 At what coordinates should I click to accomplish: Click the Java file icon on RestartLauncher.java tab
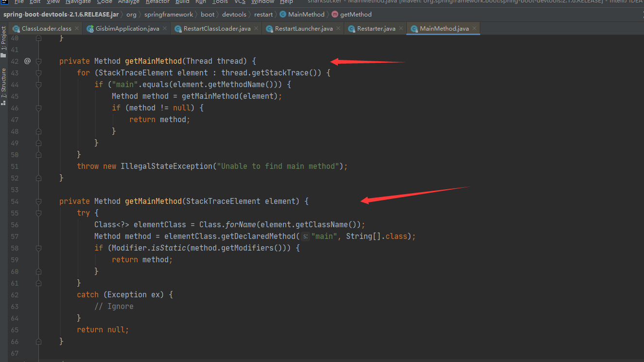(x=269, y=28)
